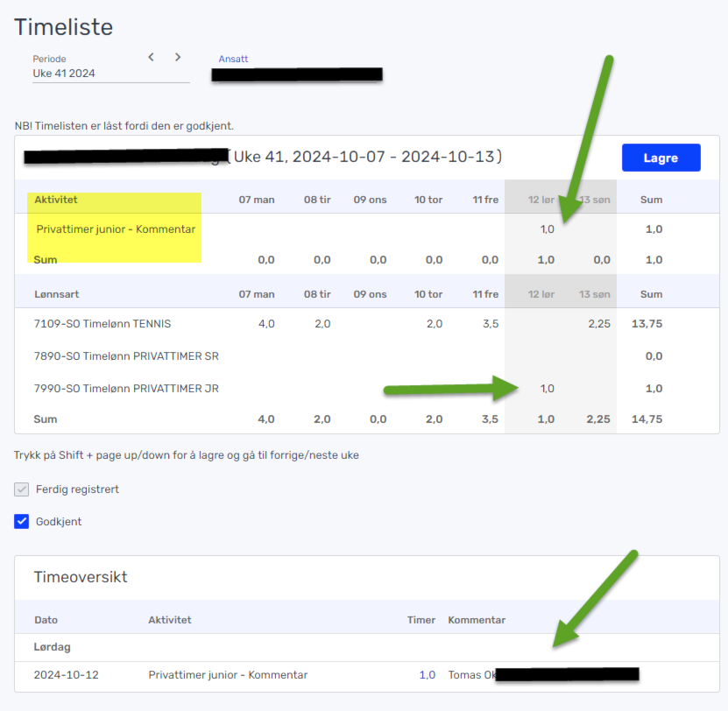Toggle the Ferdig registrert checkbox
Image resolution: width=728 pixels, height=711 pixels.
[x=22, y=489]
